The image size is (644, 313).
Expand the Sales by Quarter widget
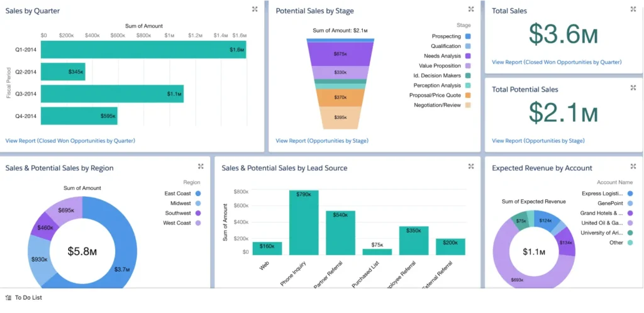click(x=254, y=9)
